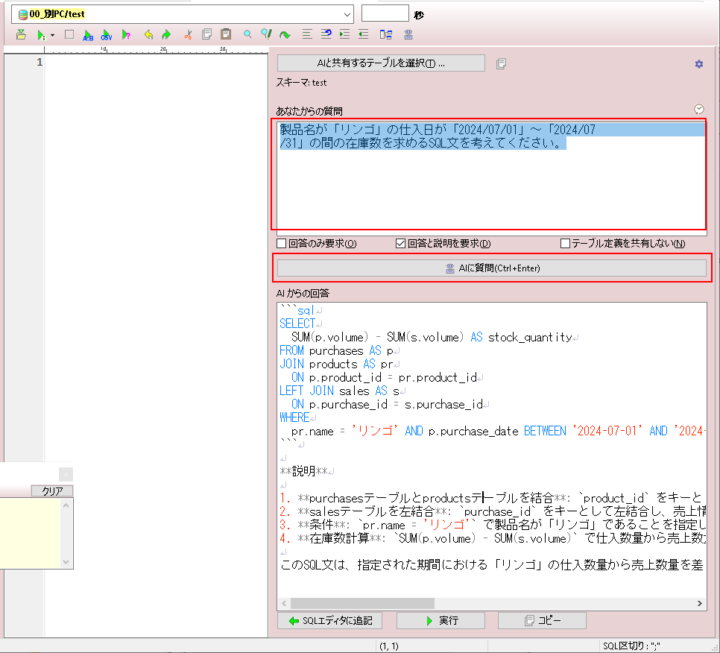This screenshot has height=653, width=720.
Task: Click the scissors cut icon
Action: (188, 34)
